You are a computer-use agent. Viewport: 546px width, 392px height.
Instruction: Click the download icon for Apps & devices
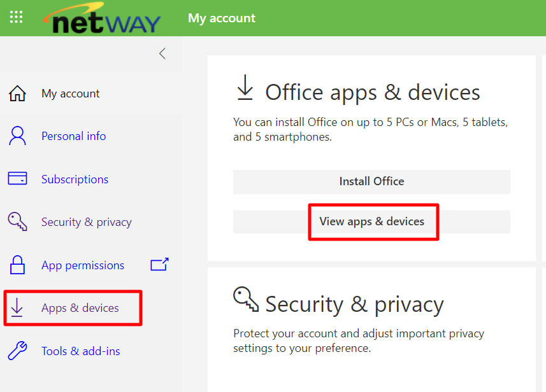(x=17, y=308)
